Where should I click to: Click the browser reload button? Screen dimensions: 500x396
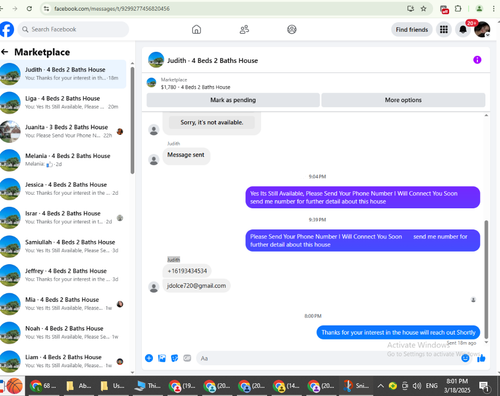point(29,9)
